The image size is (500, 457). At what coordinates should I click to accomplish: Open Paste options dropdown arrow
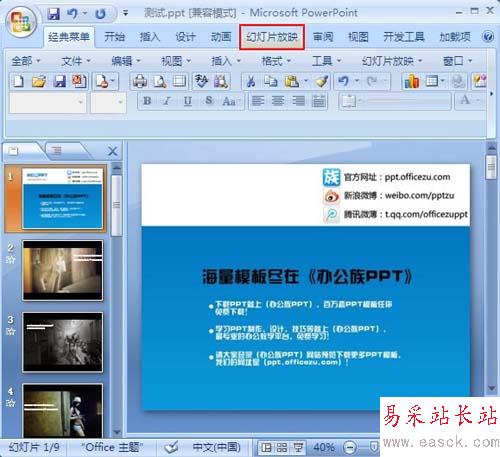click(x=306, y=81)
